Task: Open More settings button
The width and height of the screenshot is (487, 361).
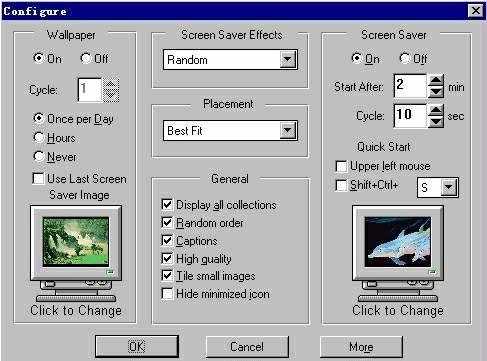Action: pos(361,347)
